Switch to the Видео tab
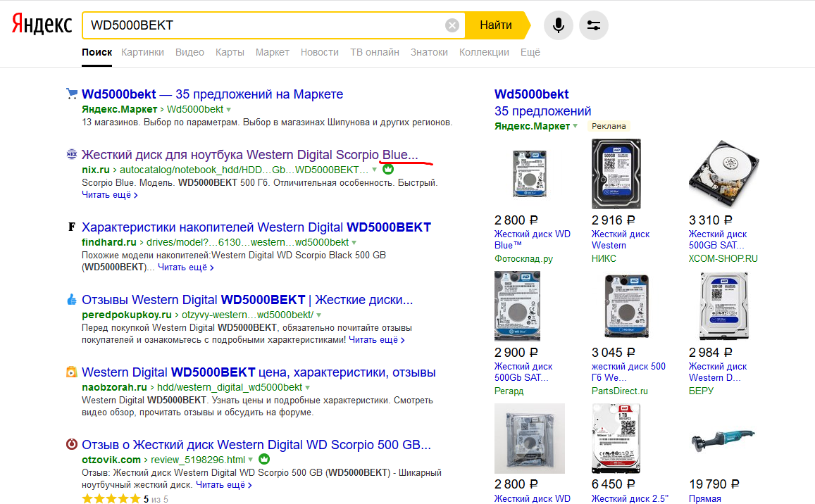This screenshot has height=504, width=815. 189,53
